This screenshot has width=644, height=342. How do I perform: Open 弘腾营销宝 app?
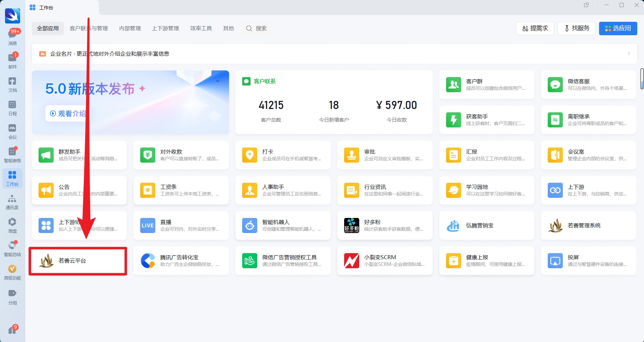pyautogui.click(x=487, y=225)
